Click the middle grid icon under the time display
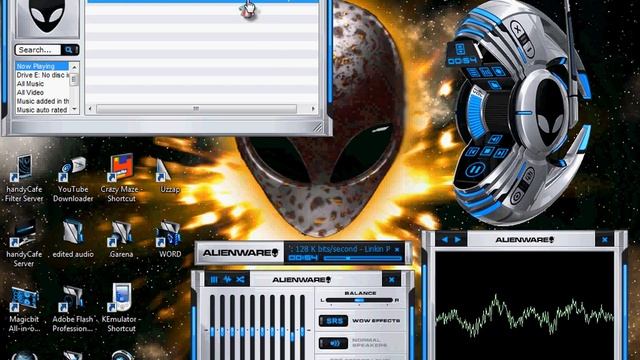 pos(485,72)
